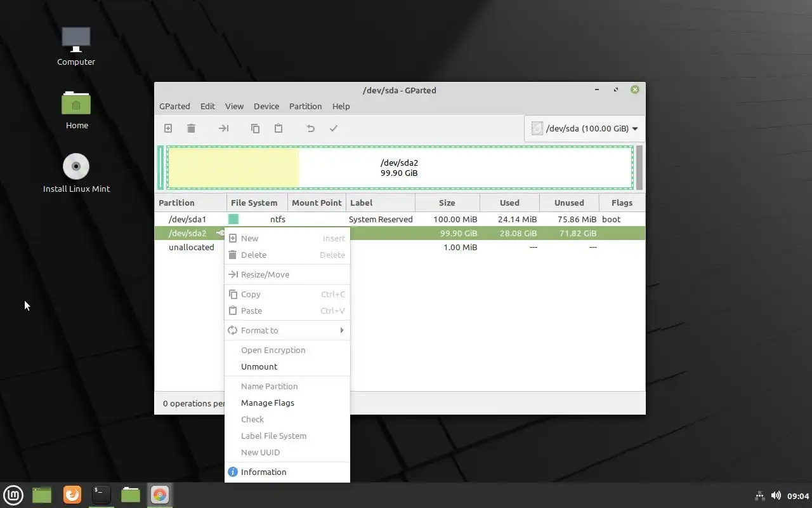Click the 99.90 GiB size cell
The width and height of the screenshot is (812, 508).
[459, 233]
